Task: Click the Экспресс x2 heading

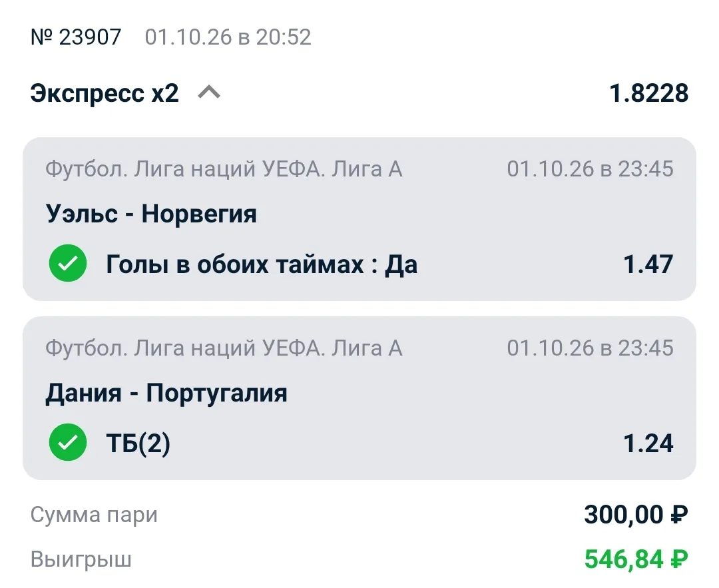Action: pos(105,93)
